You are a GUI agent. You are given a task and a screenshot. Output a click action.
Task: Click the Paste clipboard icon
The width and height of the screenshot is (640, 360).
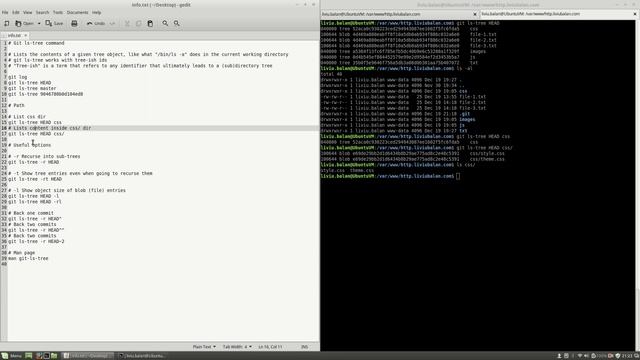(150, 24)
